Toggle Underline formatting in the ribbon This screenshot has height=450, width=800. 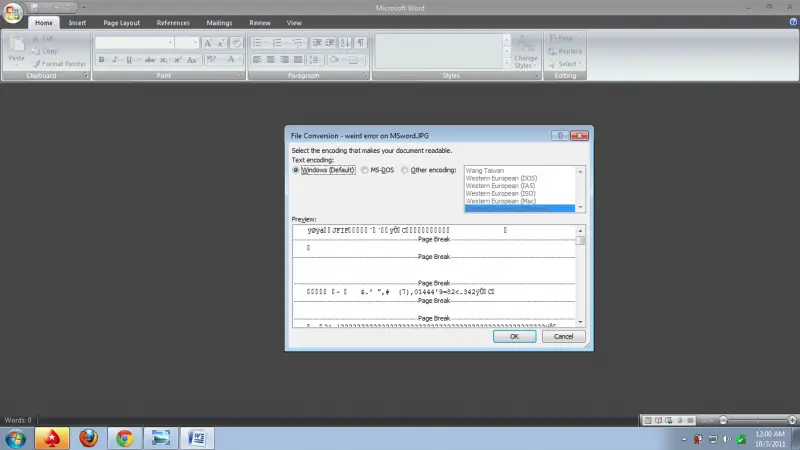tap(129, 60)
